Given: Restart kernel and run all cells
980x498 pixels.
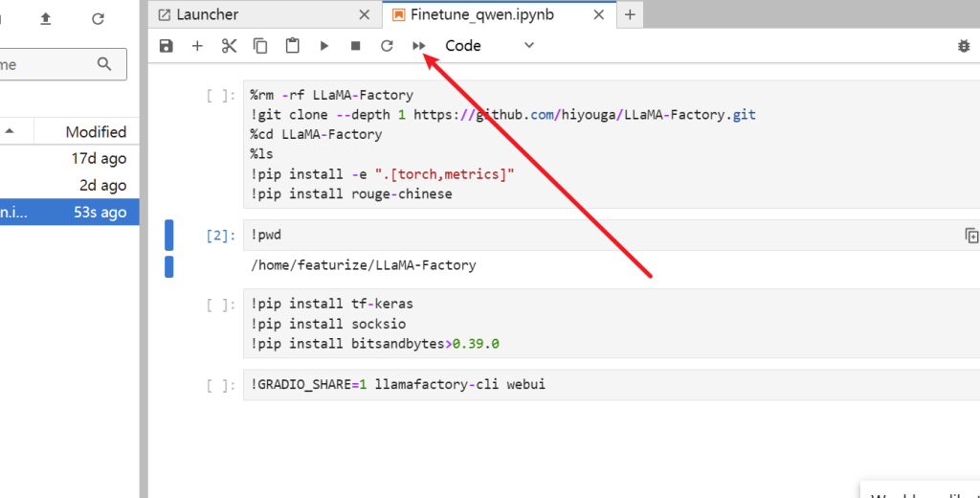Looking at the screenshot, I should coord(419,46).
